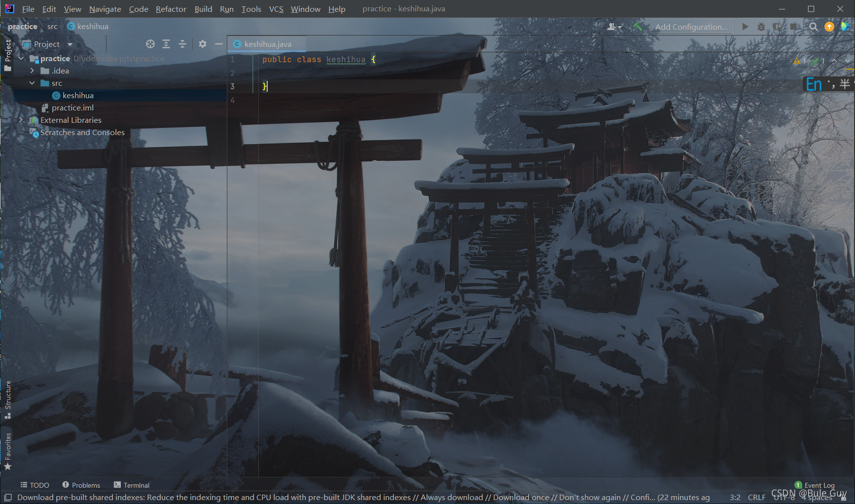Click the Run play button
855x504 pixels.
745,27
